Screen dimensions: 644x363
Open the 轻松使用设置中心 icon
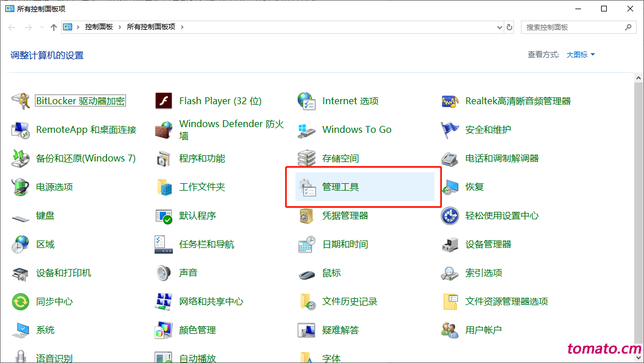[450, 216]
